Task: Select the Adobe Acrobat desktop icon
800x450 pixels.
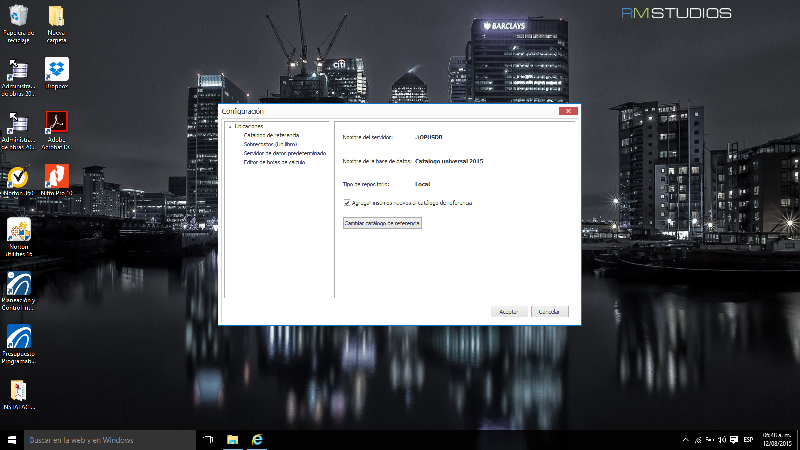Action: click(x=57, y=123)
